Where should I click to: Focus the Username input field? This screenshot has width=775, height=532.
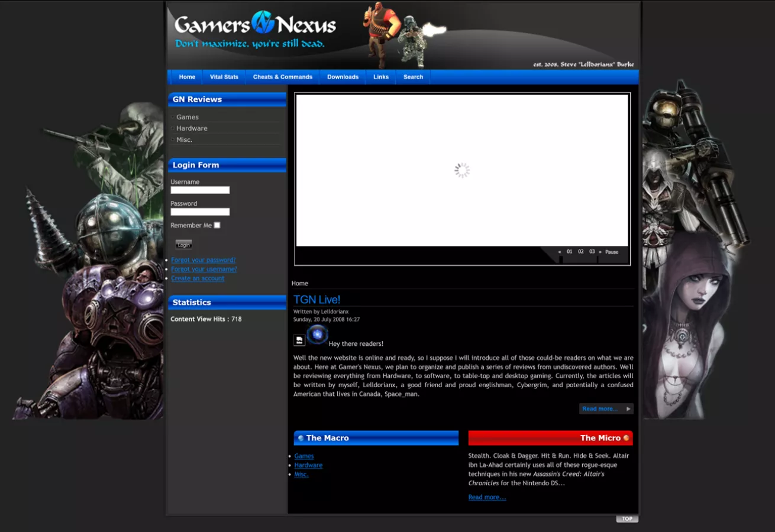(200, 190)
